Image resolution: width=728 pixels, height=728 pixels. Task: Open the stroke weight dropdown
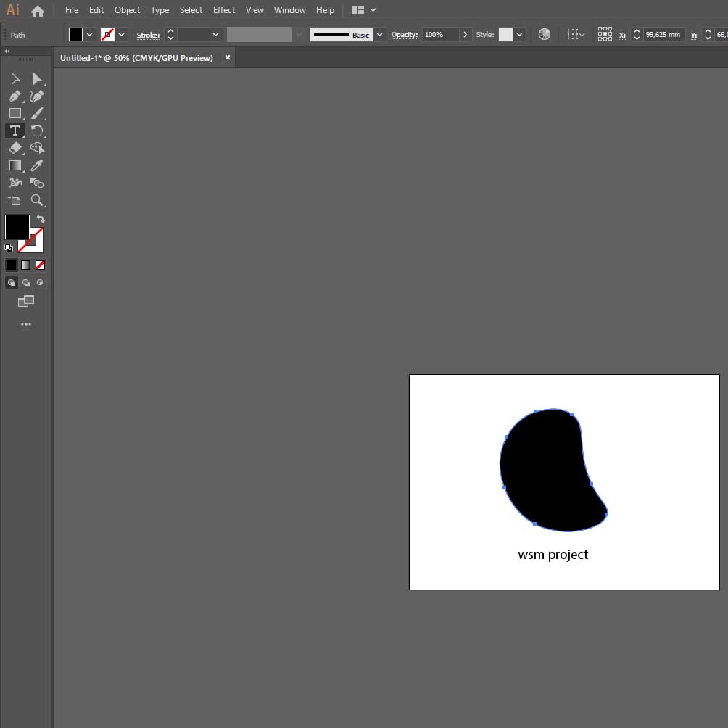click(215, 35)
